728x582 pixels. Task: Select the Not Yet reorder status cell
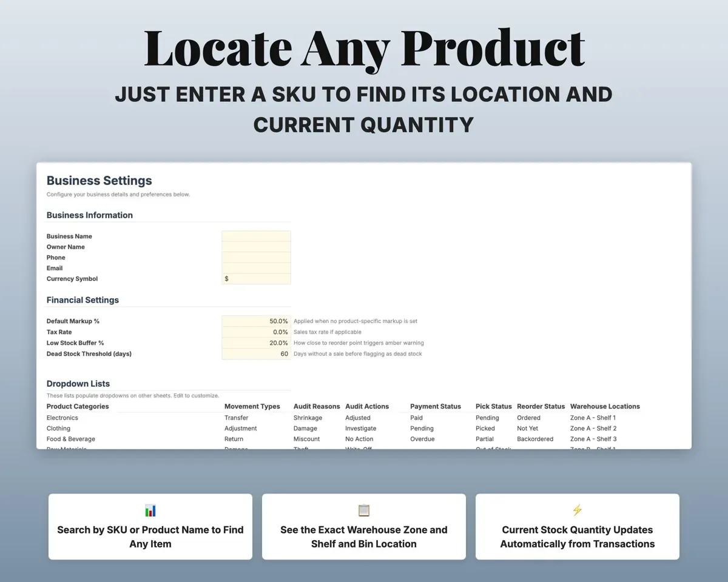(x=527, y=429)
